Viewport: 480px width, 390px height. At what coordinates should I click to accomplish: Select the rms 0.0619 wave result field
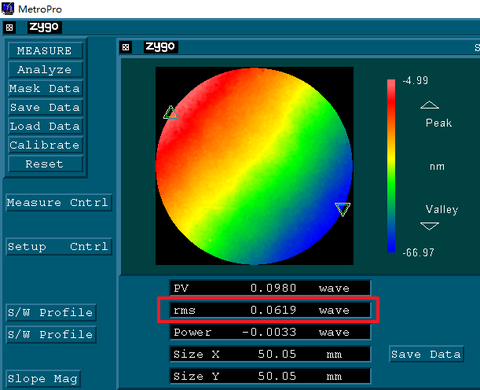(270, 310)
